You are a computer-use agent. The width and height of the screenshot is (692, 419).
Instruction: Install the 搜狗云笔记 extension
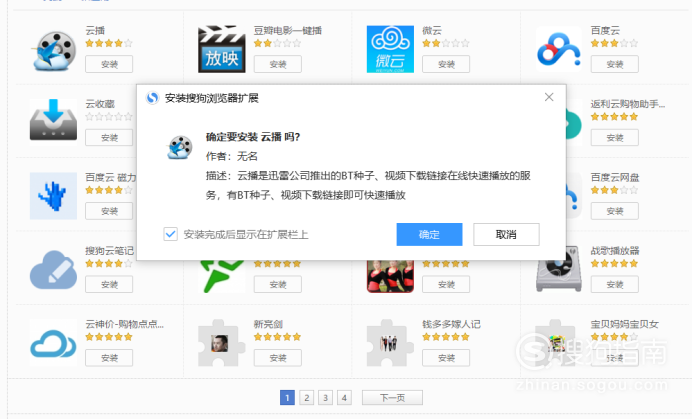pos(109,284)
